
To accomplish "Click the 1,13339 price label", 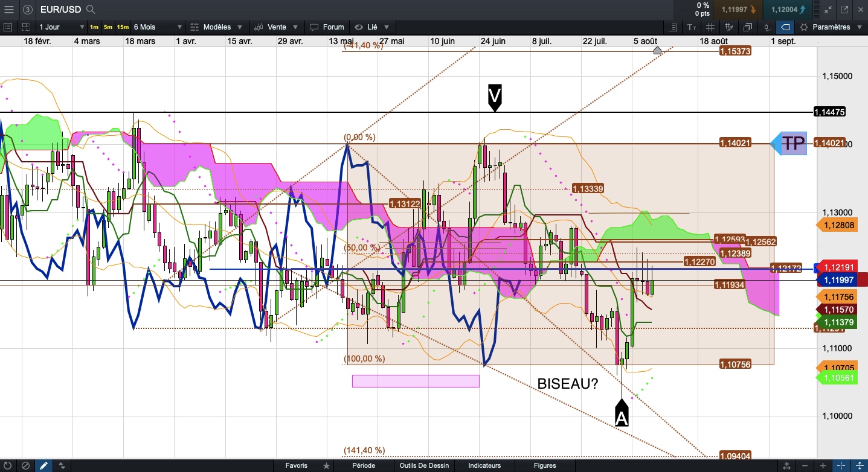I will tap(588, 189).
